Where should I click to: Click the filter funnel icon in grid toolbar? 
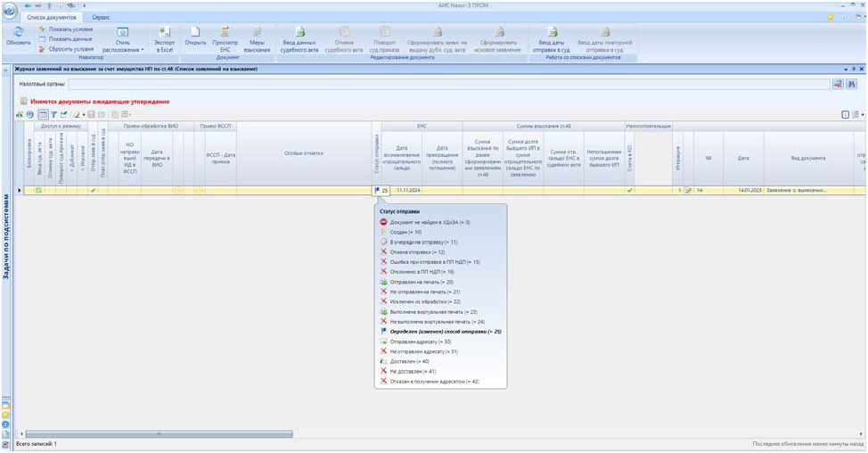coord(53,115)
